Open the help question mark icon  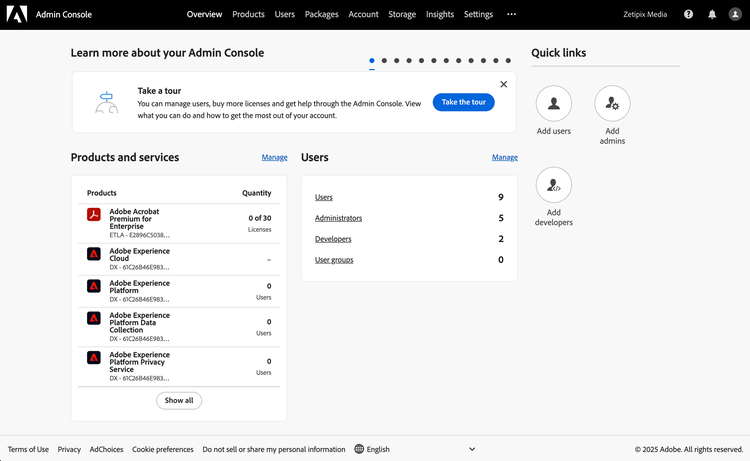(688, 14)
